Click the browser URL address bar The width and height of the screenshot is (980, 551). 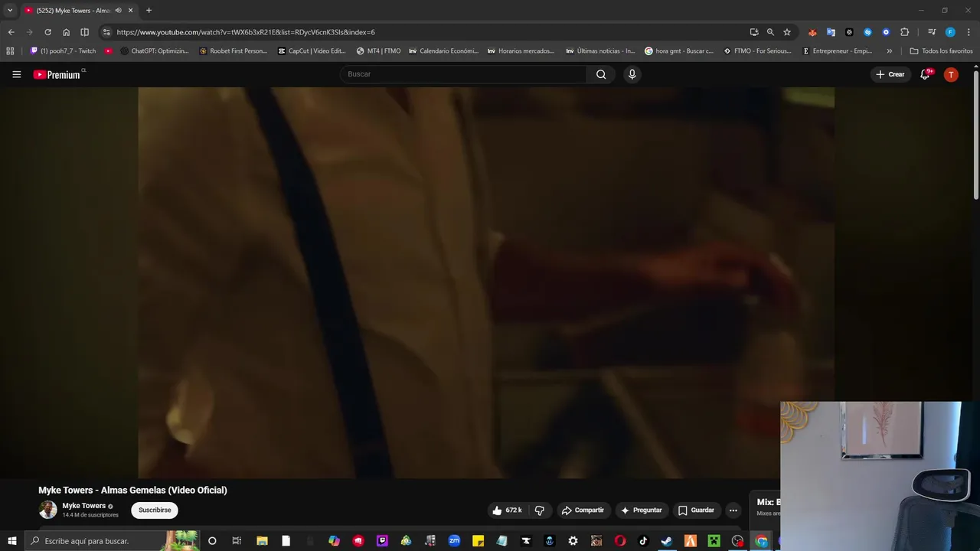tap(429, 32)
